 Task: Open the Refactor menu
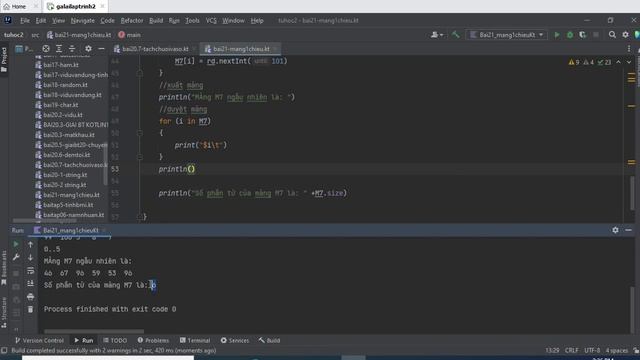tap(132, 20)
